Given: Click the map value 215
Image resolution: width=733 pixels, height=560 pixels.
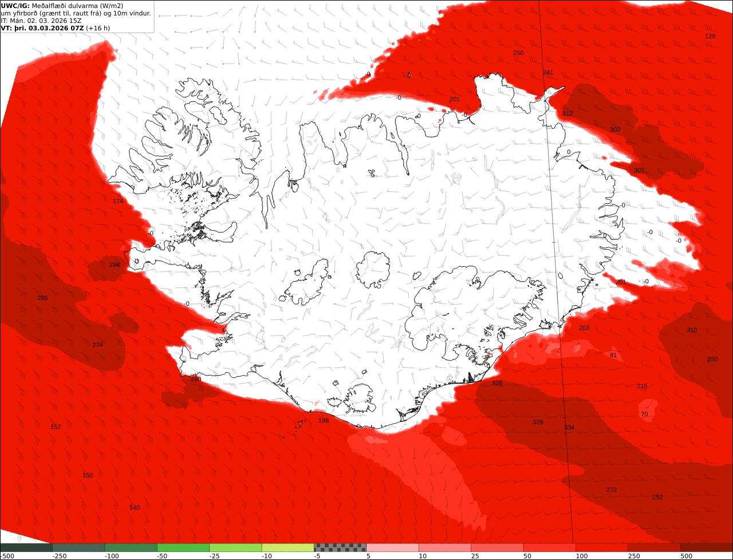Looking at the screenshot, I should tap(642, 386).
